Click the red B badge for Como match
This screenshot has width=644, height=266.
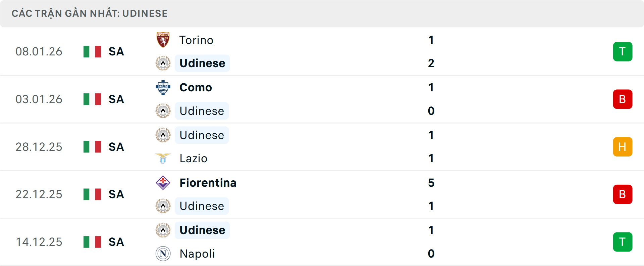click(x=623, y=99)
